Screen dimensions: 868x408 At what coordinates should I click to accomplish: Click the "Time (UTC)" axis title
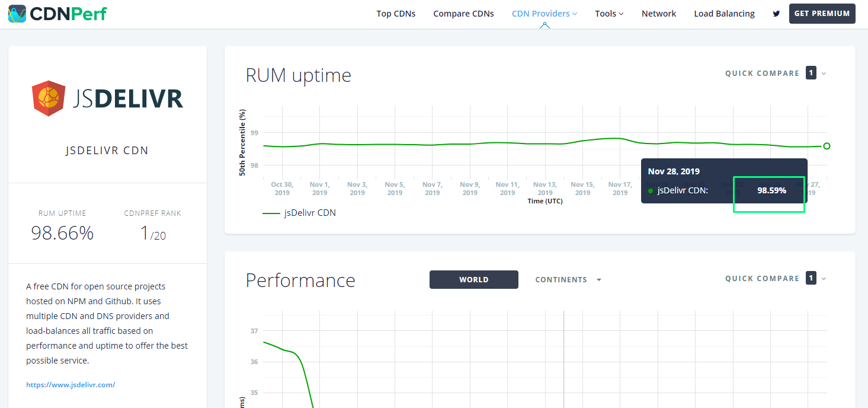tap(545, 202)
